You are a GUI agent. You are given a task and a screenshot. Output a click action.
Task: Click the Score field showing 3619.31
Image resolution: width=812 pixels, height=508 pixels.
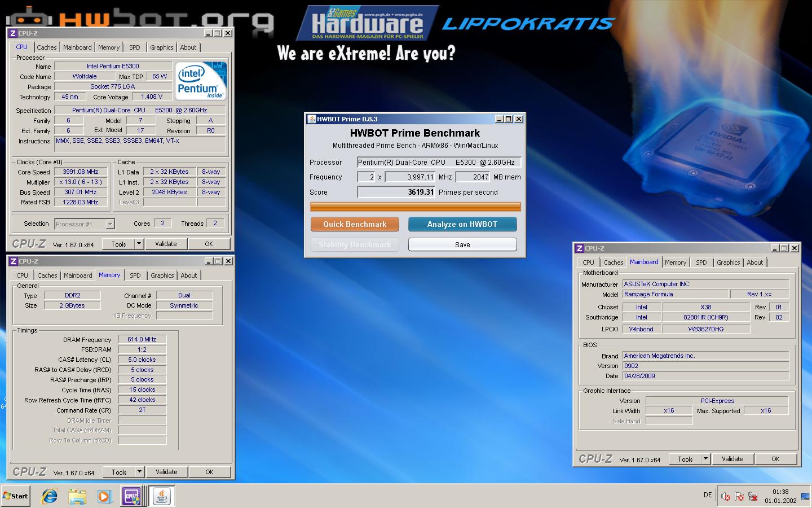pyautogui.click(x=396, y=192)
